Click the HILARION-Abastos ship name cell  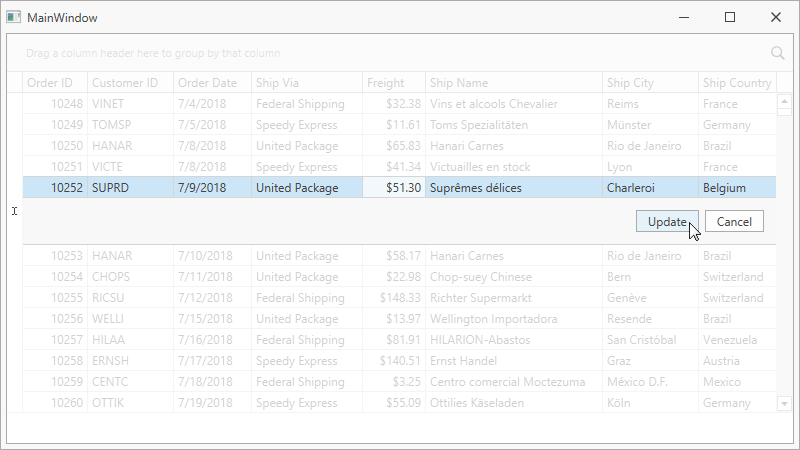[514, 340]
